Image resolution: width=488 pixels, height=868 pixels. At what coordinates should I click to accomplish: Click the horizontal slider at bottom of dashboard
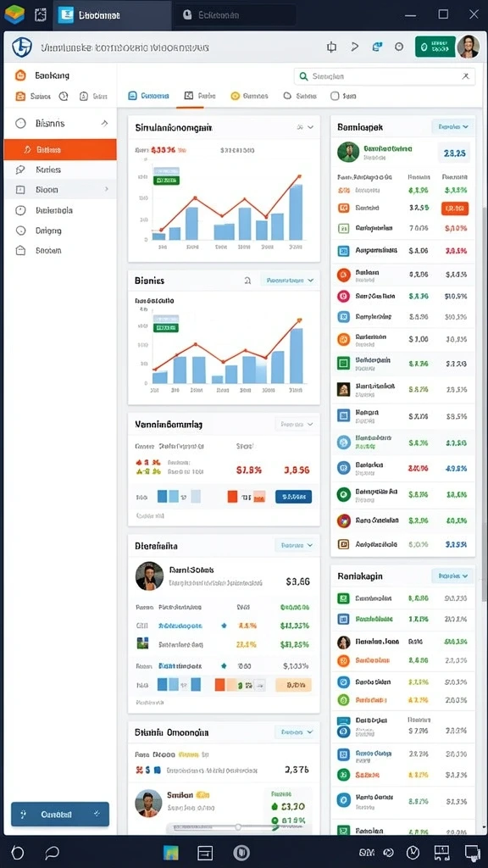(224, 827)
